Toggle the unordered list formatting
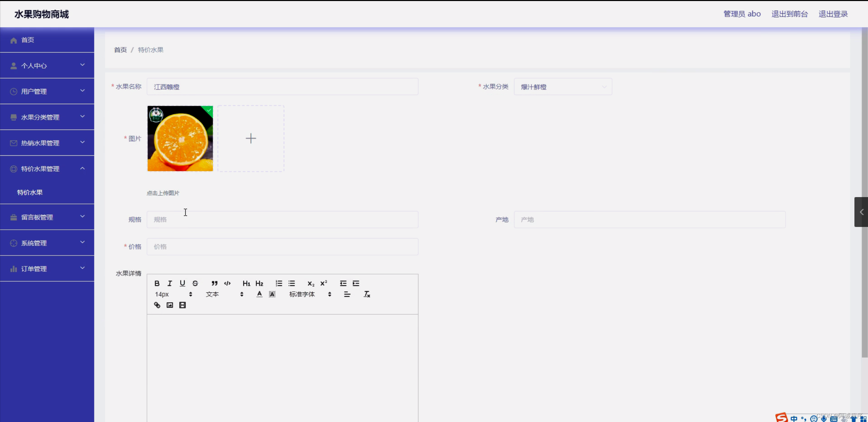The width and height of the screenshot is (868, 422). (292, 283)
